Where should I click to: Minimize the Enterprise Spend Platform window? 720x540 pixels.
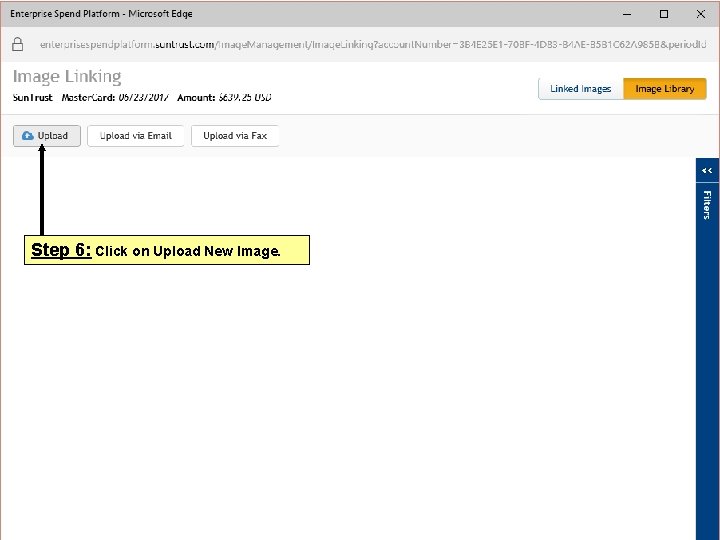tap(627, 14)
